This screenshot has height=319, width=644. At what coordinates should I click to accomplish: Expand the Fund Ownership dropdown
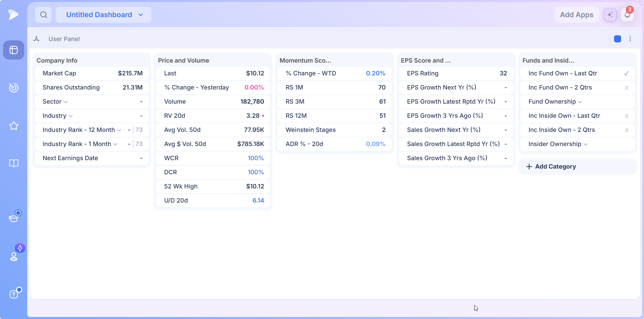(580, 102)
